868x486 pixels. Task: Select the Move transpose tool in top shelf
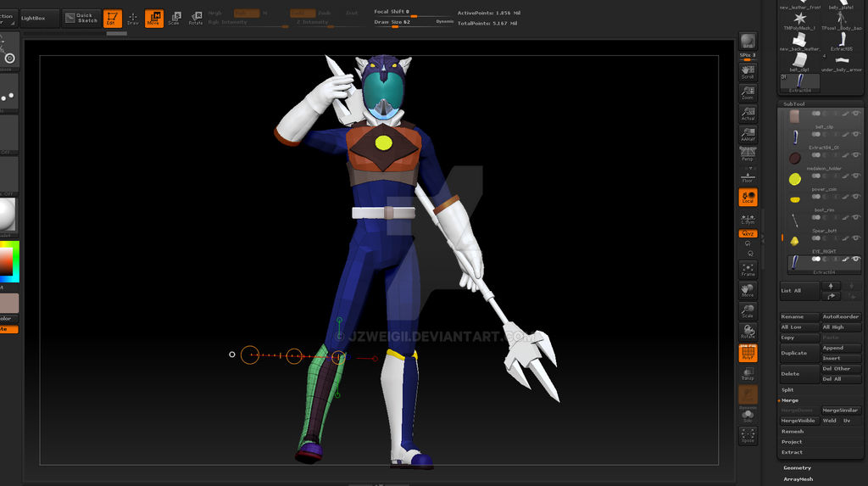pyautogui.click(x=154, y=19)
